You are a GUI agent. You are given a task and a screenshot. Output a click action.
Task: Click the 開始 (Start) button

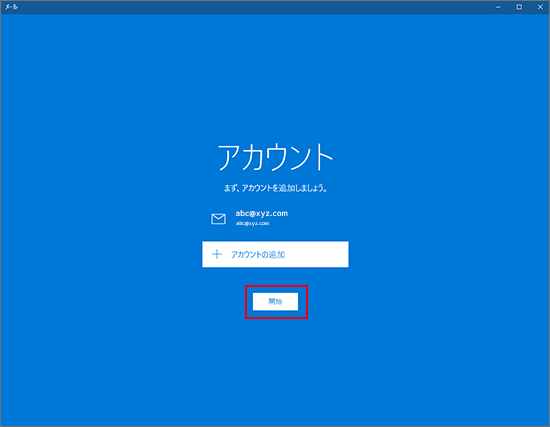point(275,301)
